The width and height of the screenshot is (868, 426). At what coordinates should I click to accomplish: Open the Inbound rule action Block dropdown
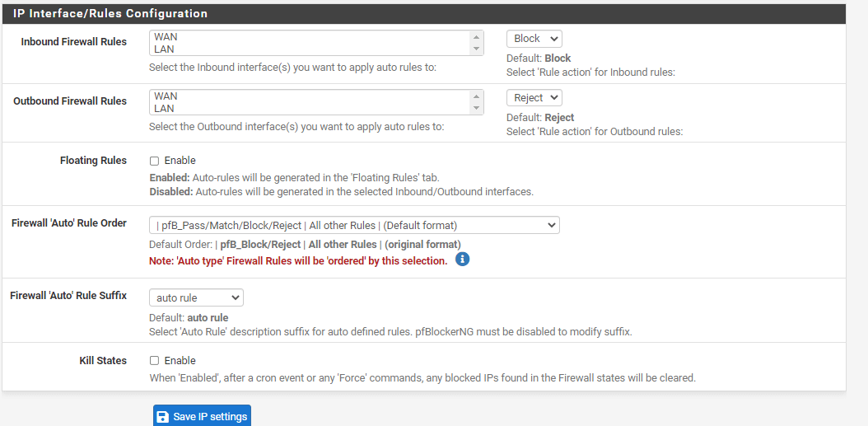click(534, 39)
